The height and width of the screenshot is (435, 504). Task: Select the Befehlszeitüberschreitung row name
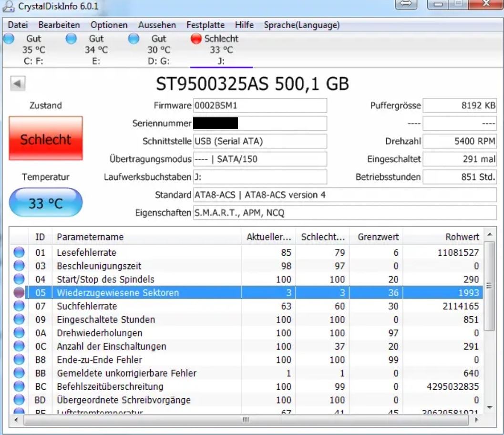[x=110, y=386]
